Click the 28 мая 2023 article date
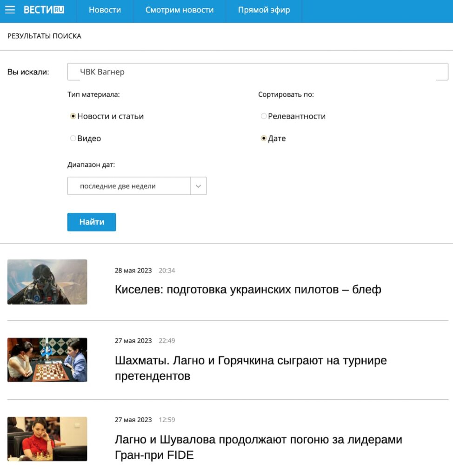 tap(133, 271)
